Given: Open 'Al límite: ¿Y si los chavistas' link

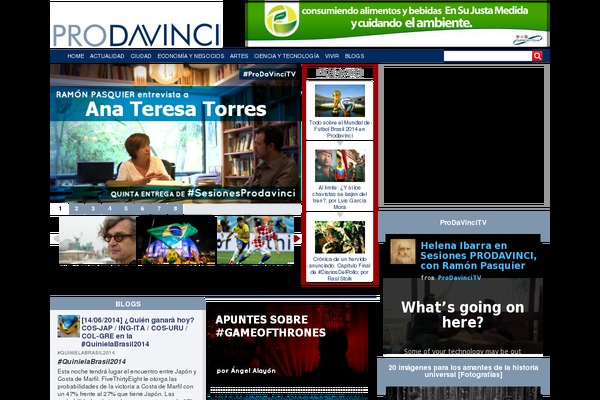Looking at the screenshot, I should coord(340,197).
